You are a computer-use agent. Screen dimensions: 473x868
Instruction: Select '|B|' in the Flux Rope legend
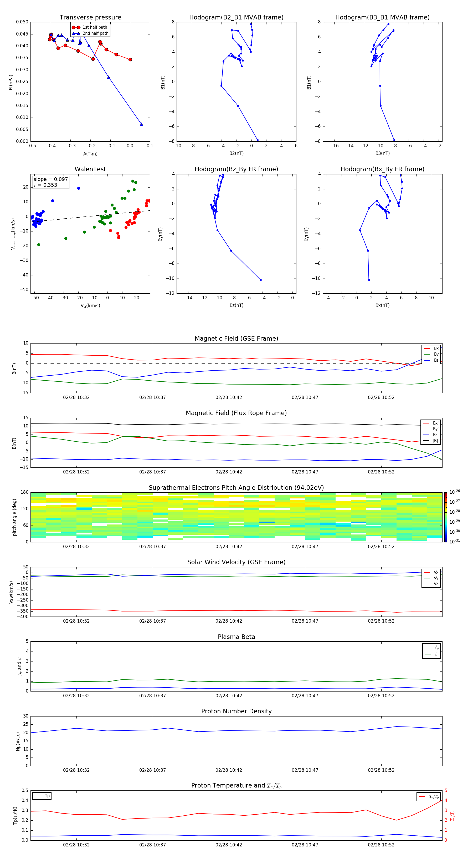[x=431, y=441]
